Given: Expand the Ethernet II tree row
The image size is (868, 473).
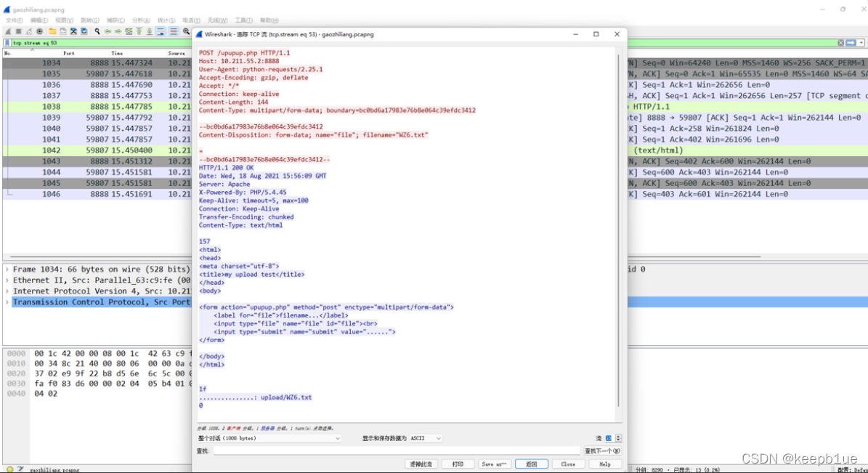Looking at the screenshot, I should point(7,280).
